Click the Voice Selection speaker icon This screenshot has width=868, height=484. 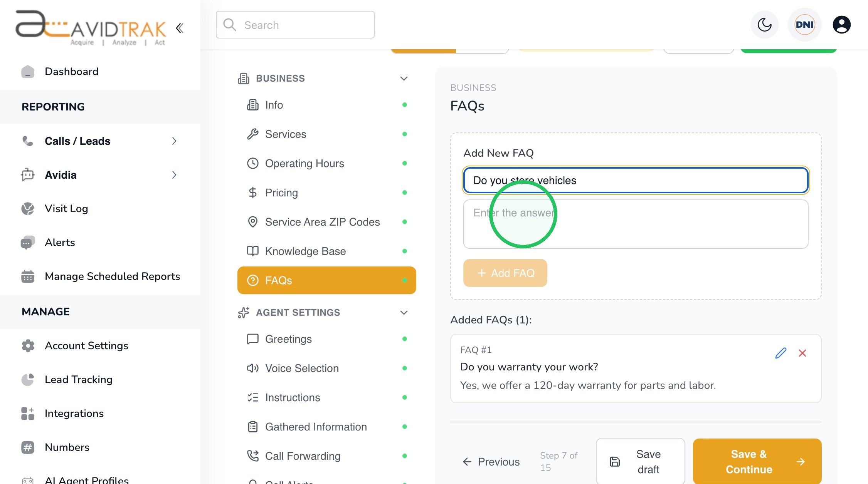(252, 368)
